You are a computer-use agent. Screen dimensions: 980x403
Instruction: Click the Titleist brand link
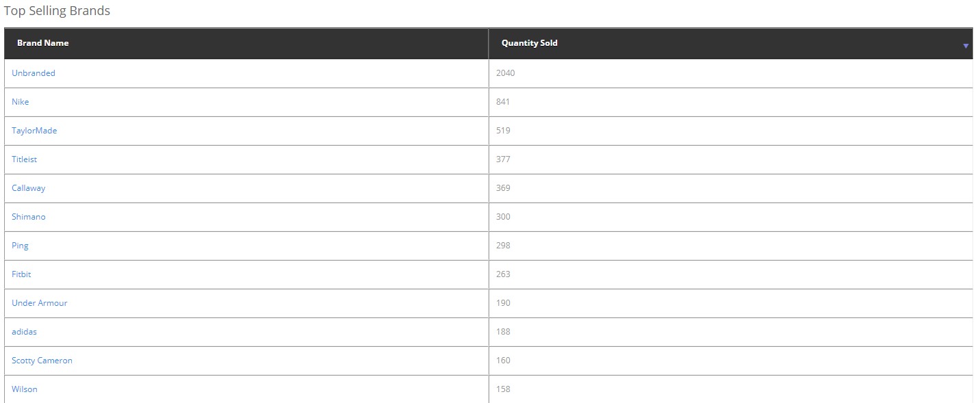(x=25, y=159)
